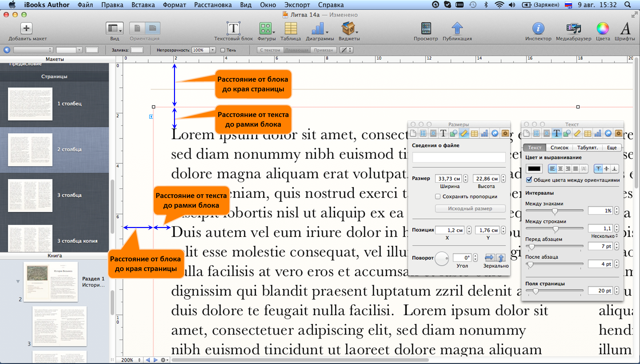
Task: Open the Несколько line spacing dropdown
Action: [604, 236]
